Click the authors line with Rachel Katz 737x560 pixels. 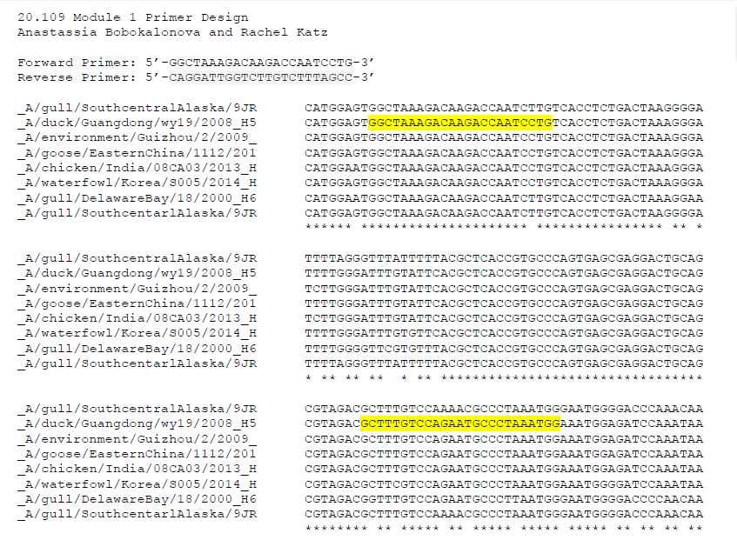point(172,32)
